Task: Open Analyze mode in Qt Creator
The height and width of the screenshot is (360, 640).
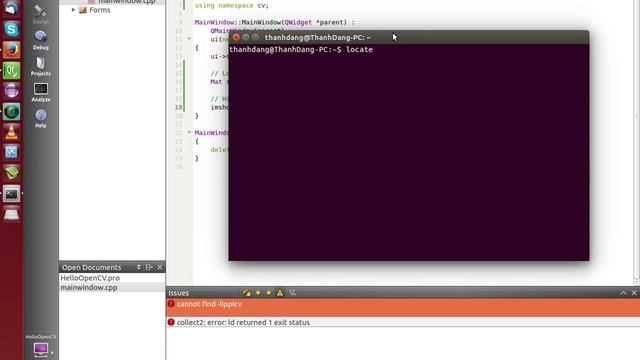Action: pos(40,92)
